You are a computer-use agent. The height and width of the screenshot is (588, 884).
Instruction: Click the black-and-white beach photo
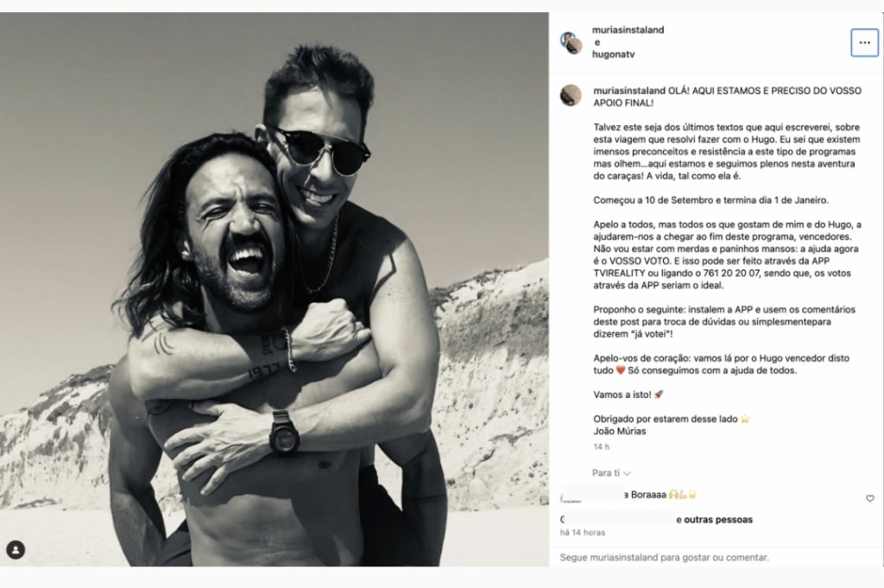[x=274, y=289]
